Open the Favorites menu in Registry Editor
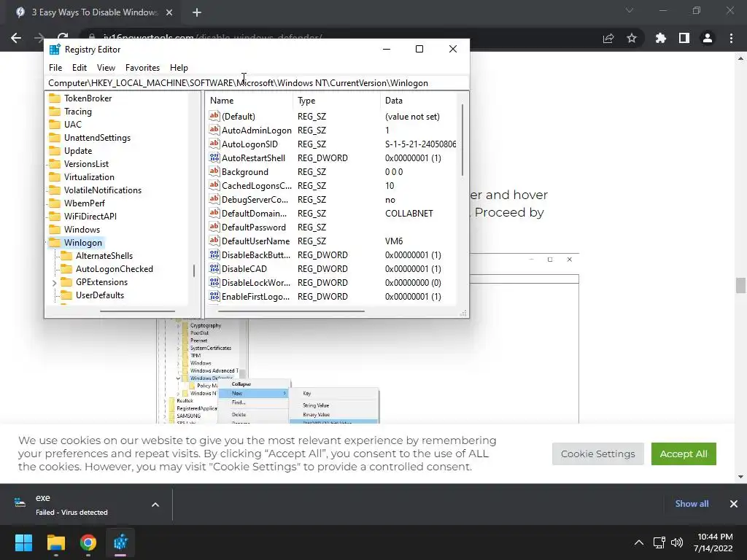Screen dimensions: 747x560 (142, 68)
